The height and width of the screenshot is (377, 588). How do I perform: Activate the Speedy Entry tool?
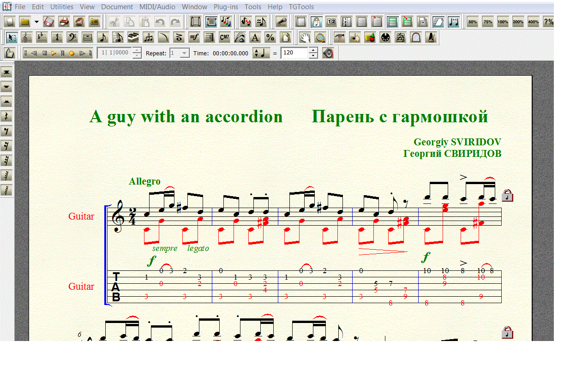click(118, 37)
